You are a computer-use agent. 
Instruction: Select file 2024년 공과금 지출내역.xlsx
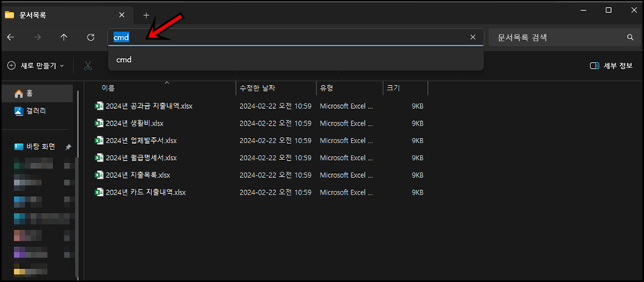tap(149, 107)
